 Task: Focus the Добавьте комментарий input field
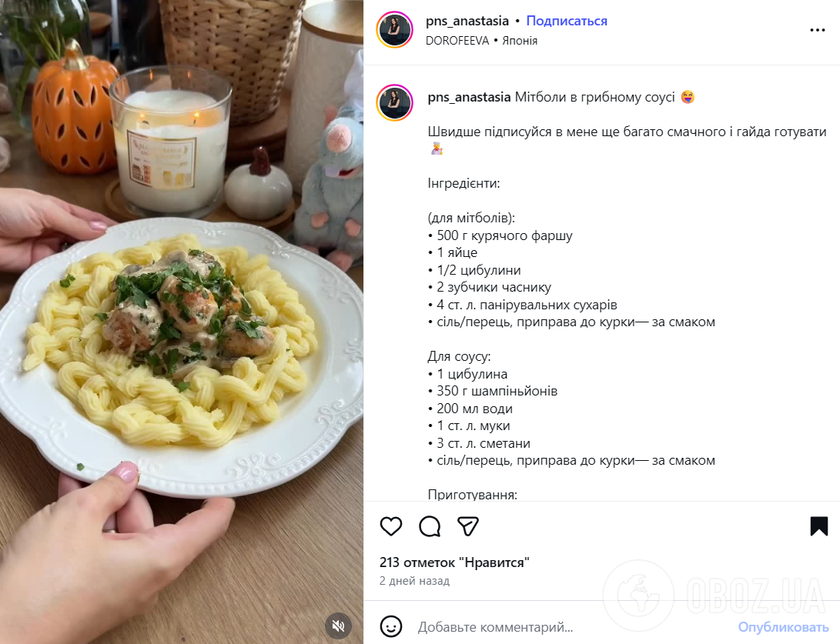pyautogui.click(x=573, y=627)
